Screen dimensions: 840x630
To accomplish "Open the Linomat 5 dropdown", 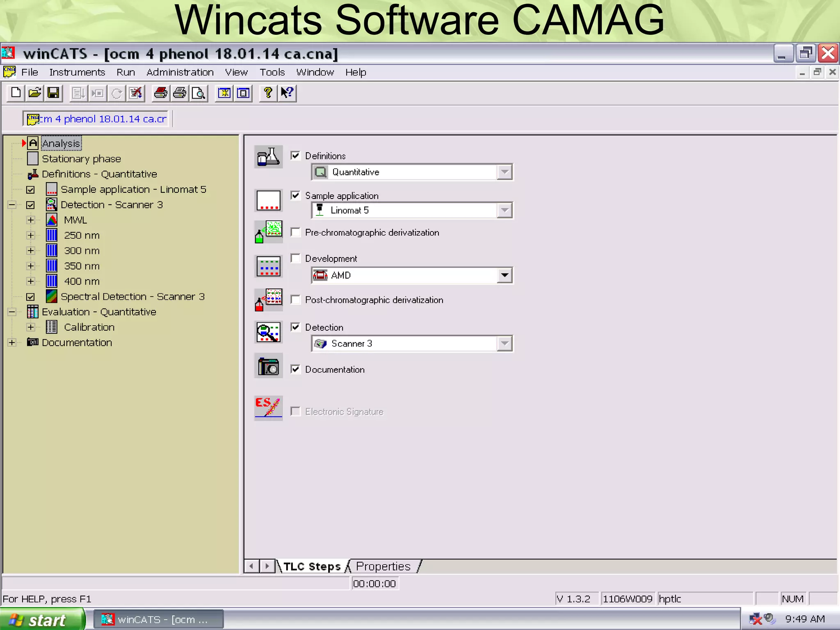I will point(504,210).
